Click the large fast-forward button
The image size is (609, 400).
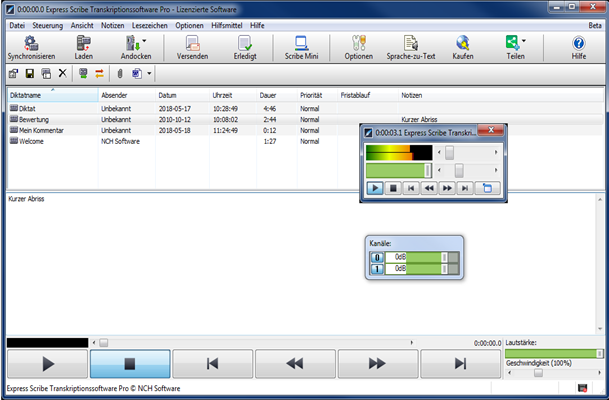point(378,364)
